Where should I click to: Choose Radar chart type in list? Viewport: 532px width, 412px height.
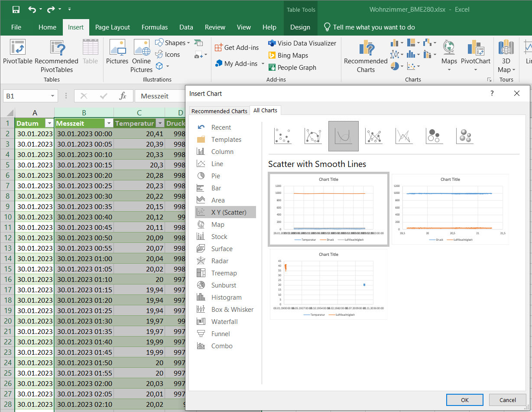(x=225, y=261)
